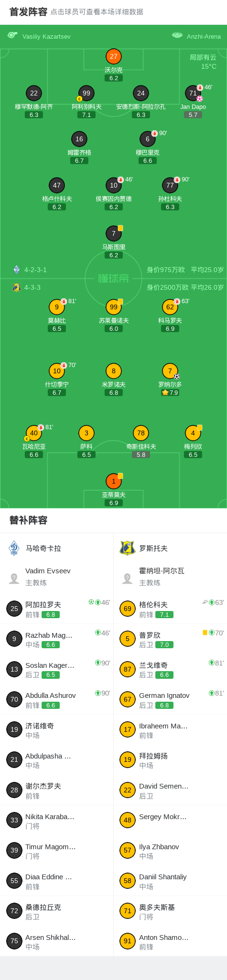Click the Makhachkala team crest in substitutes
227x980 pixels.
click(x=14, y=548)
